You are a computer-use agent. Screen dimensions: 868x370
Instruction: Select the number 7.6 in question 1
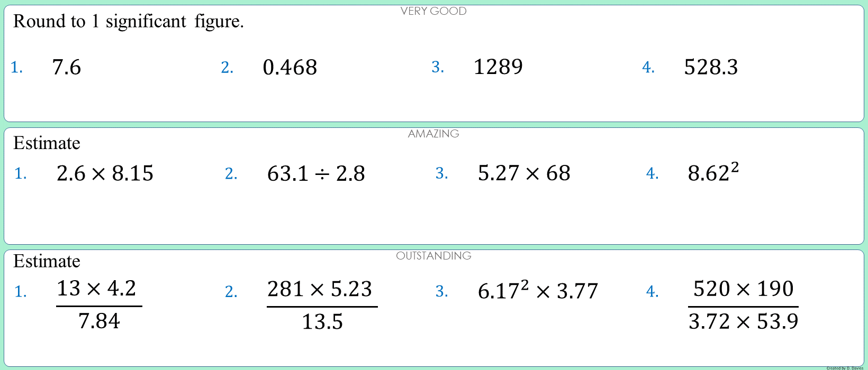[67, 67]
